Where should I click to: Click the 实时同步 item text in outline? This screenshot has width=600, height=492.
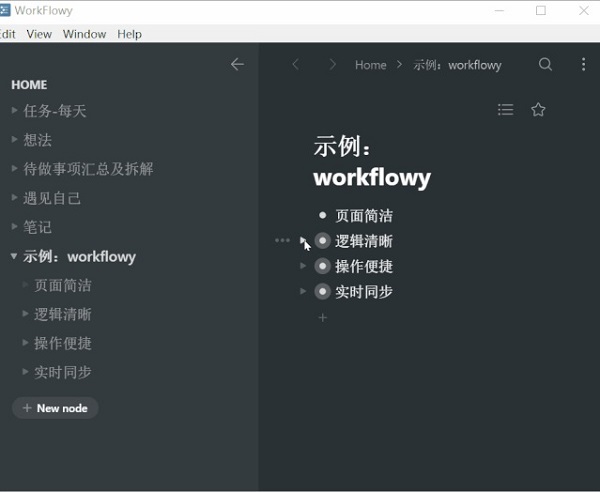tap(364, 292)
